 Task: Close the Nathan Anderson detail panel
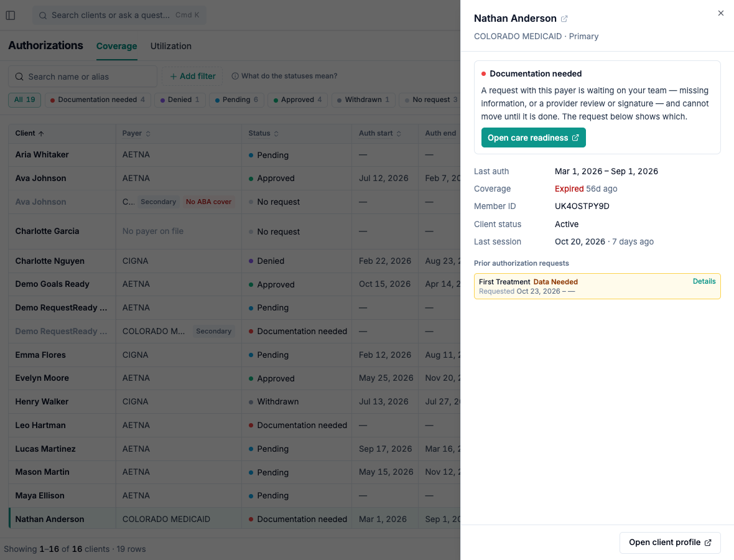tap(721, 13)
